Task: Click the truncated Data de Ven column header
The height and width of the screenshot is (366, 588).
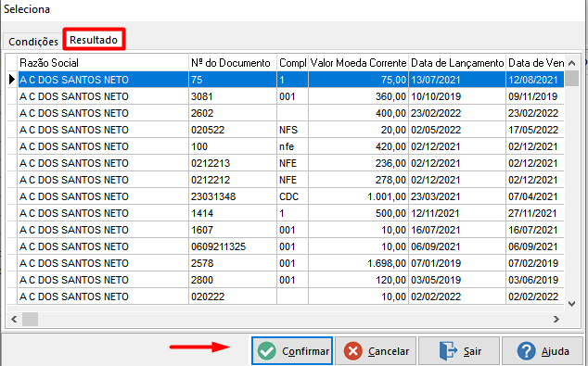Action: click(x=535, y=63)
